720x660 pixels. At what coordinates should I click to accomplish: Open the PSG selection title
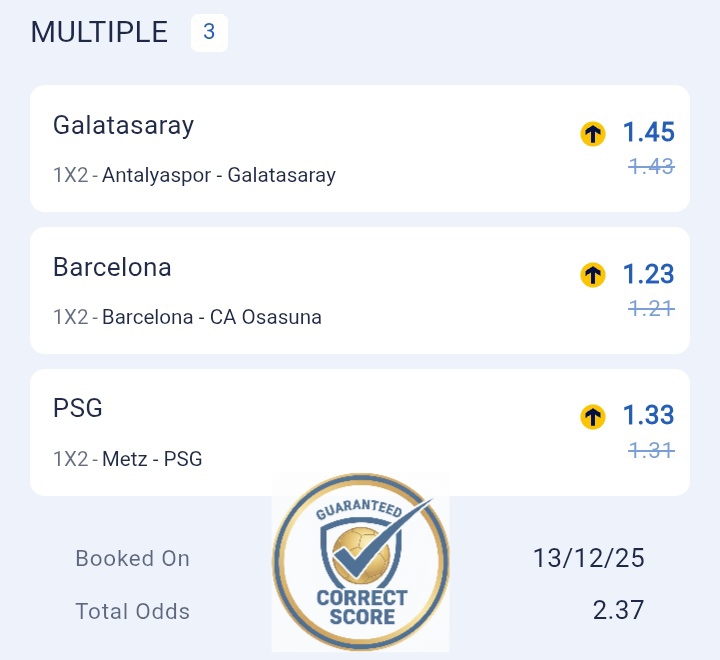click(78, 408)
